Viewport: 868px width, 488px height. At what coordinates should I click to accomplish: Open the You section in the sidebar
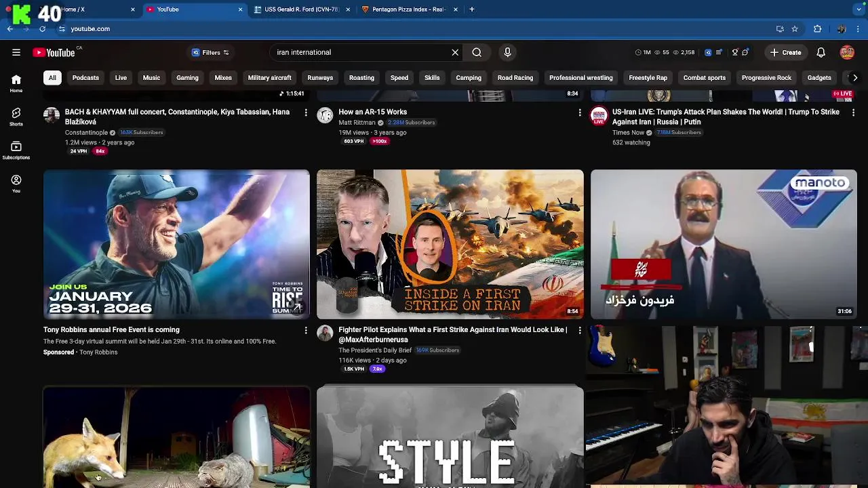(x=16, y=184)
